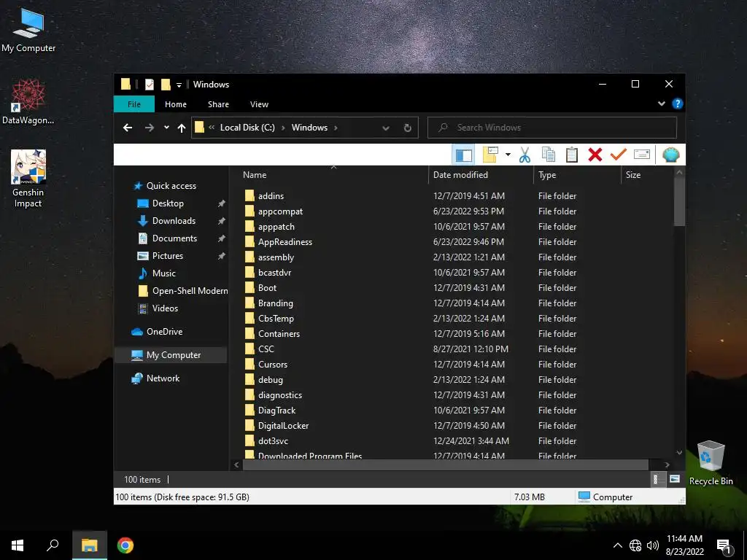747x560 pixels.
Task: Open Music in navigation pane
Action: click(164, 273)
